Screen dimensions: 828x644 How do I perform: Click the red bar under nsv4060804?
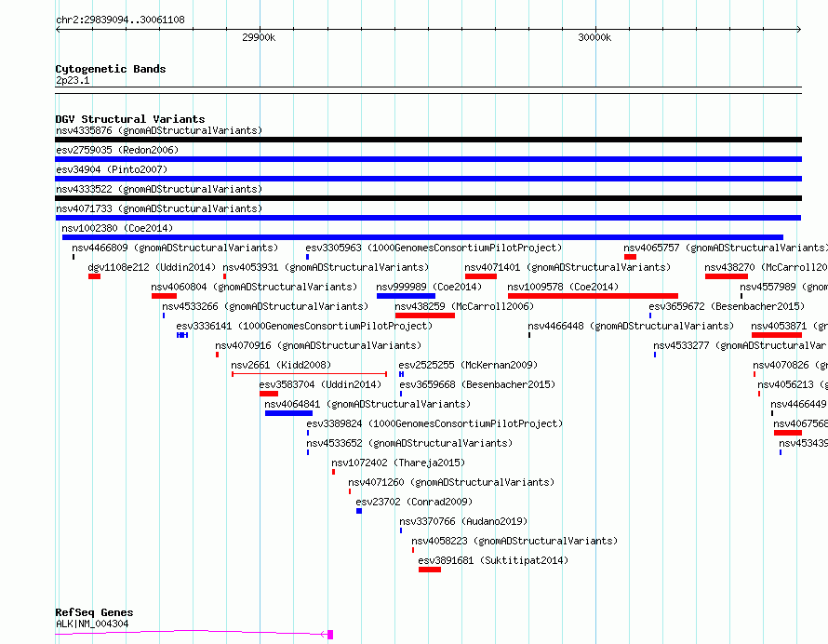tap(164, 296)
